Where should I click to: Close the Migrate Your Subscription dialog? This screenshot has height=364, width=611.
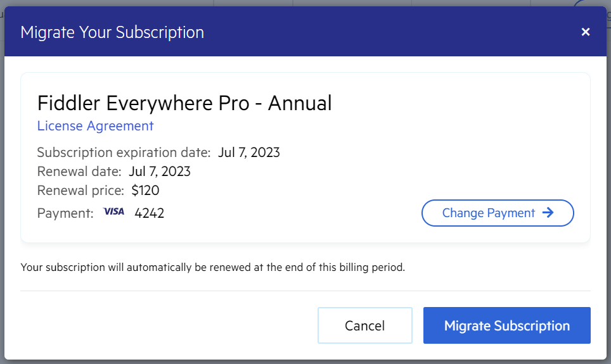(x=585, y=32)
